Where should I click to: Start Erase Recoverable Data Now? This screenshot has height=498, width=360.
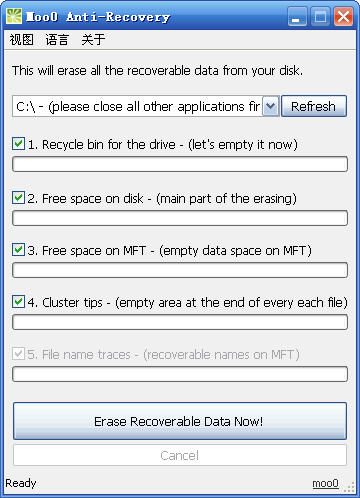pos(180,421)
